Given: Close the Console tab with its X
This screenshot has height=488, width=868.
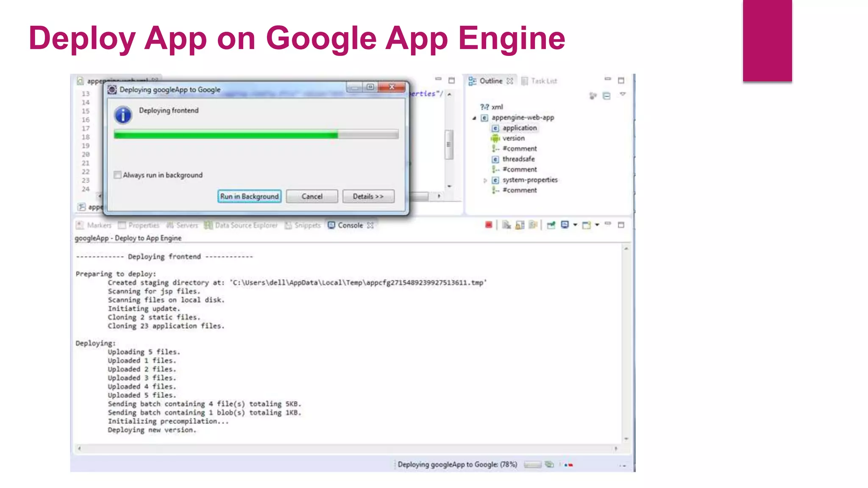Looking at the screenshot, I should [370, 225].
